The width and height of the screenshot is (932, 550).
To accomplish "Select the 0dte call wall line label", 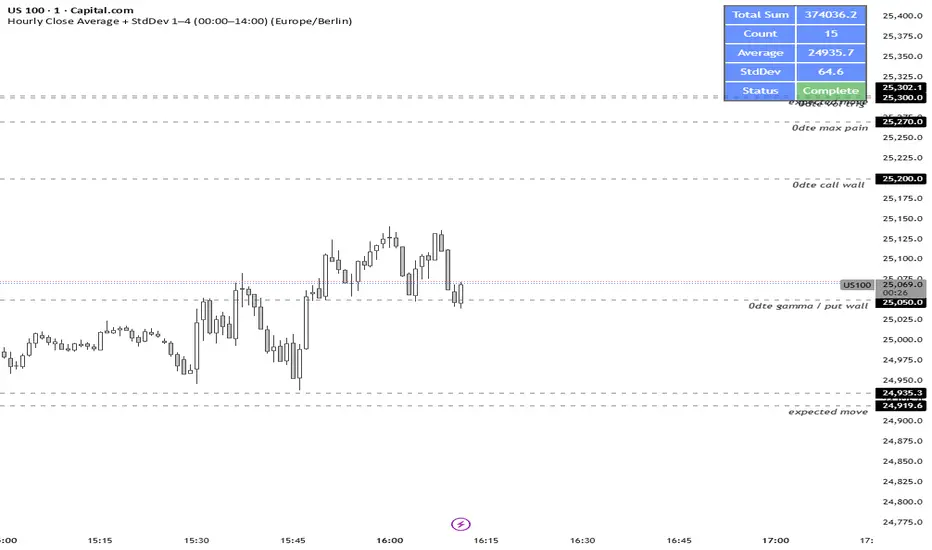I will (829, 186).
